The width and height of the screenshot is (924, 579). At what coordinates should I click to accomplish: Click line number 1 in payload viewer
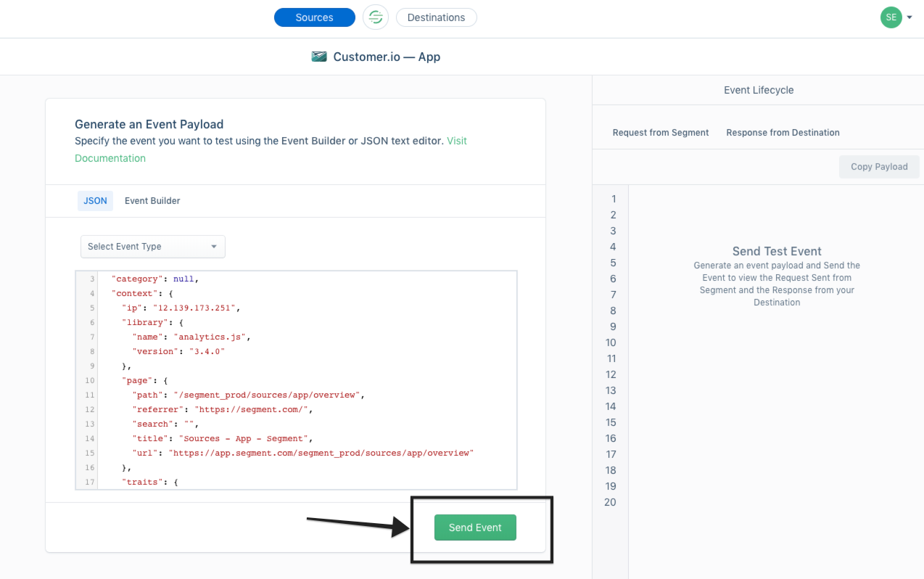pos(614,199)
